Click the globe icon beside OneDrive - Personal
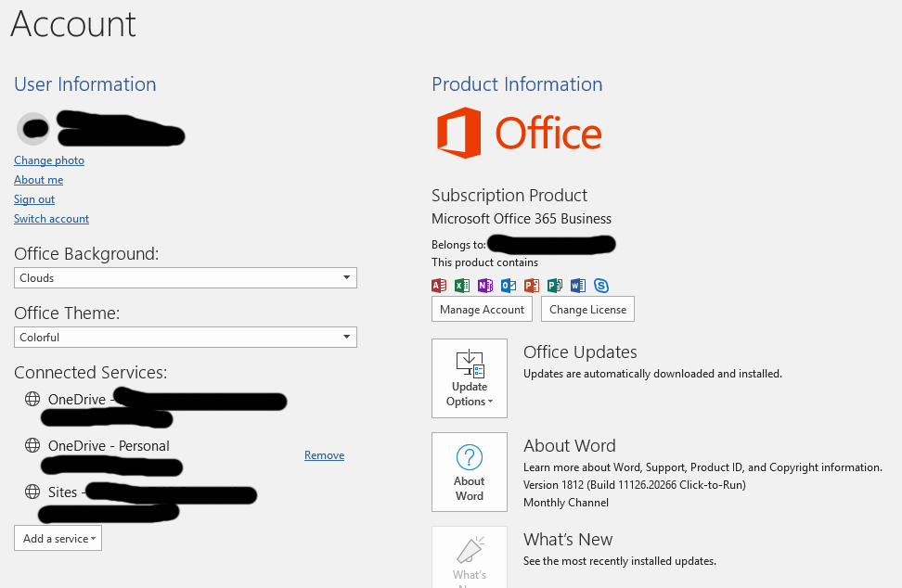 coord(32,445)
